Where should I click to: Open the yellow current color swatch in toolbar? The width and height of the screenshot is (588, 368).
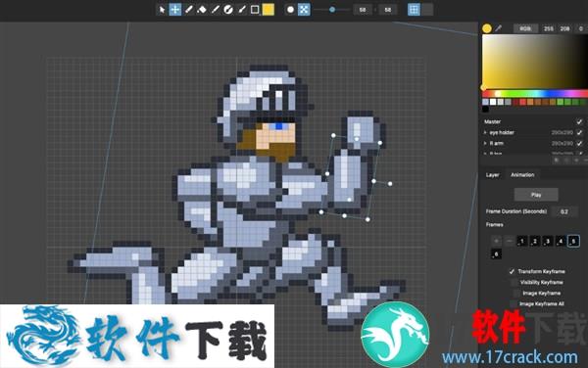[269, 10]
